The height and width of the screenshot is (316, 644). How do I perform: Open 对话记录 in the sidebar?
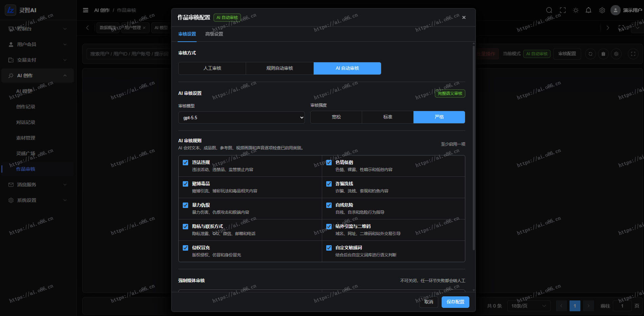26,122
